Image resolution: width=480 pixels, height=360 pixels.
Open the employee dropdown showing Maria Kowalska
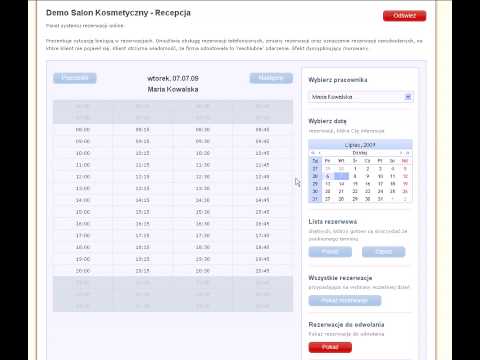(361, 97)
